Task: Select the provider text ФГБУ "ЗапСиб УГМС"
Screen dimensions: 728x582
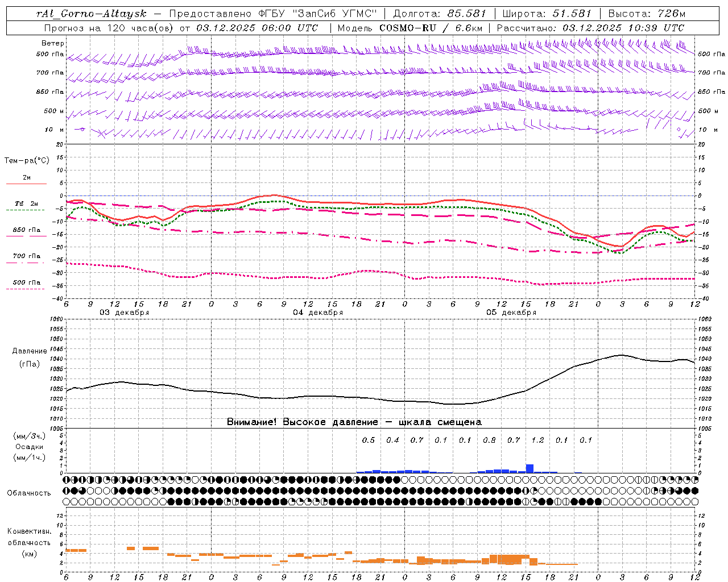Action: [317, 14]
